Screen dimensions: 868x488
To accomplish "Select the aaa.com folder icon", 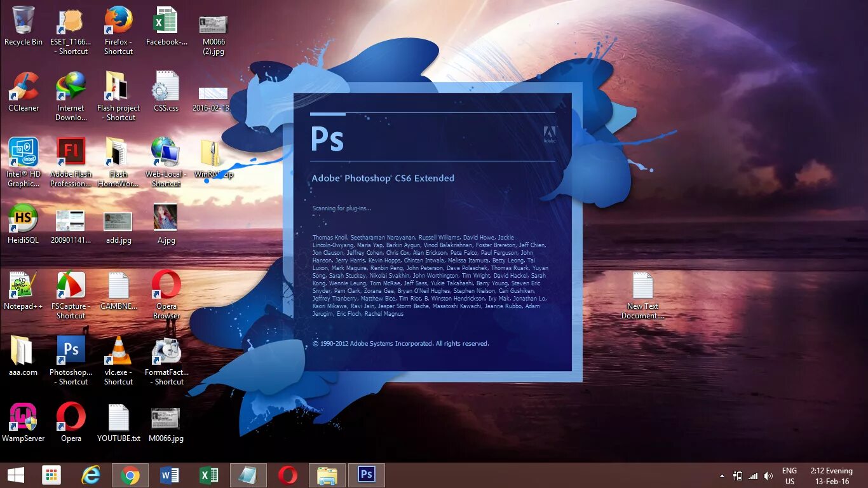I will (x=22, y=351).
